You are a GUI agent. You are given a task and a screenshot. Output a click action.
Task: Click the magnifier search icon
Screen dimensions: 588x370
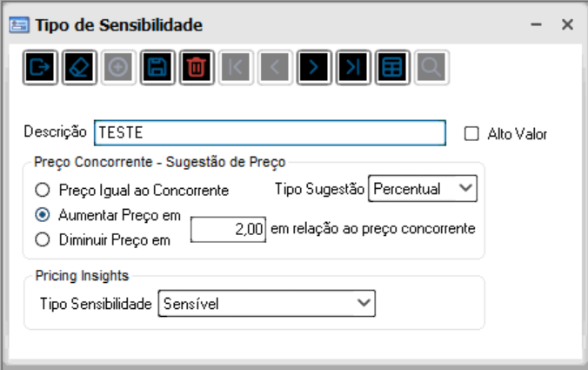431,67
